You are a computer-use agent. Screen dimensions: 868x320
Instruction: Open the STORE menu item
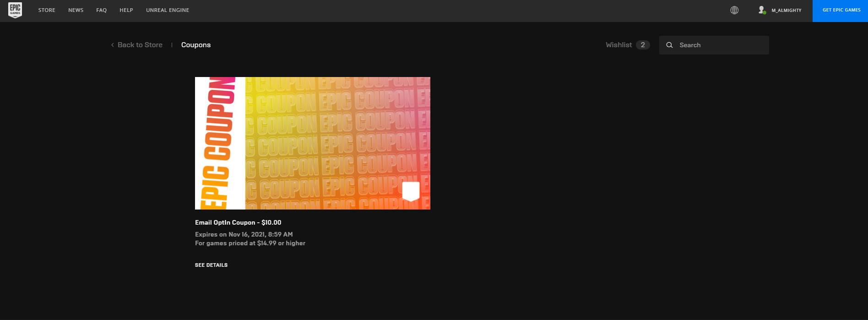click(x=47, y=10)
